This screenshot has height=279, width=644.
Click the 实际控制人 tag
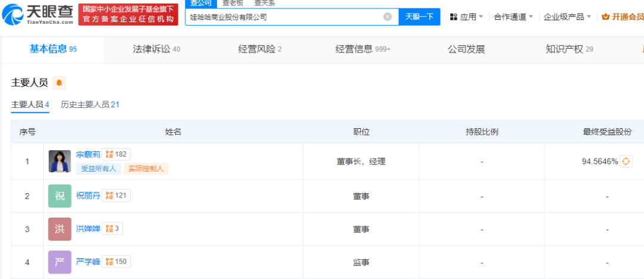click(146, 169)
